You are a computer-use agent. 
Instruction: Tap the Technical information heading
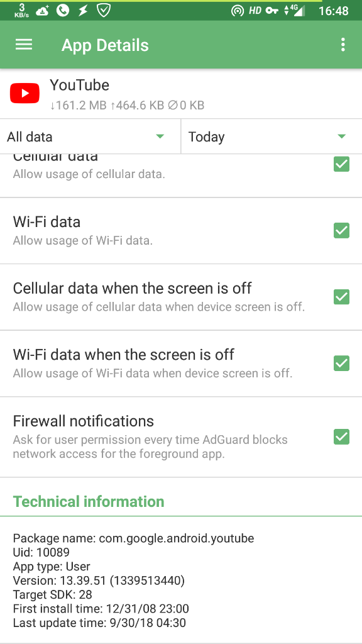pos(88,501)
